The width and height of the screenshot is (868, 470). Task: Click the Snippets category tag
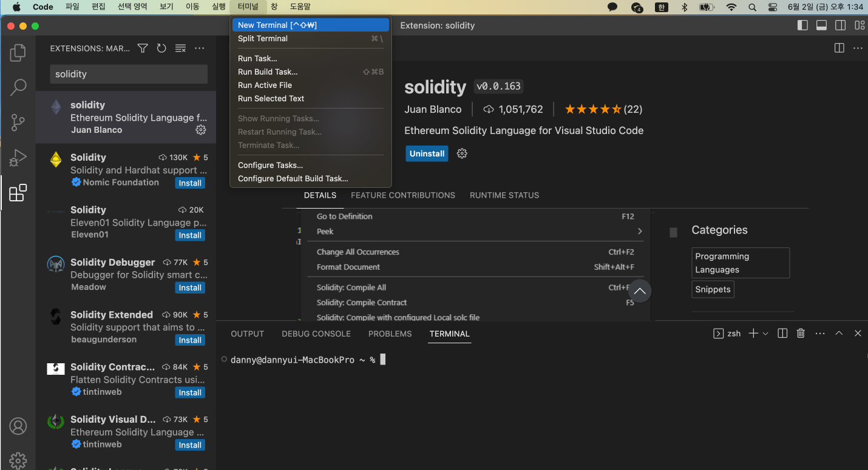(713, 289)
